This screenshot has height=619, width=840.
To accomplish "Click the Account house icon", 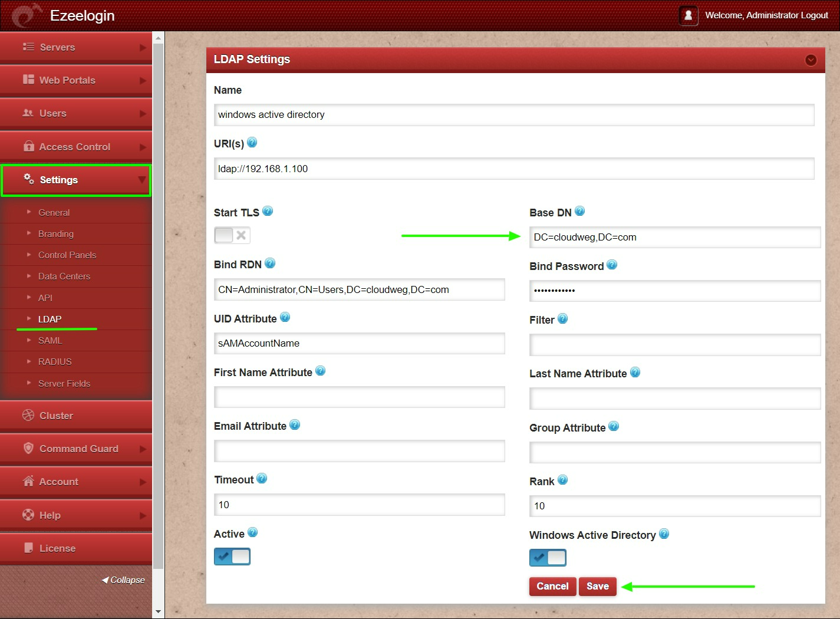I will [28, 481].
